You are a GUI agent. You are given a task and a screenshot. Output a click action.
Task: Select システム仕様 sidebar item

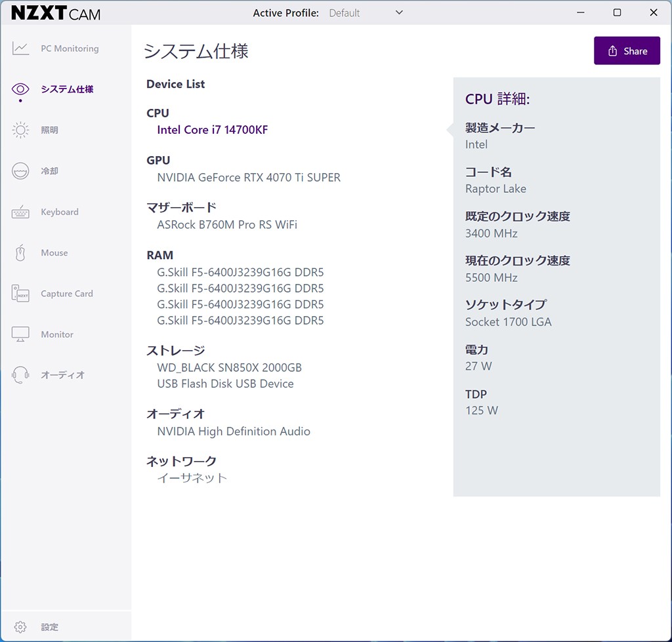click(x=67, y=89)
